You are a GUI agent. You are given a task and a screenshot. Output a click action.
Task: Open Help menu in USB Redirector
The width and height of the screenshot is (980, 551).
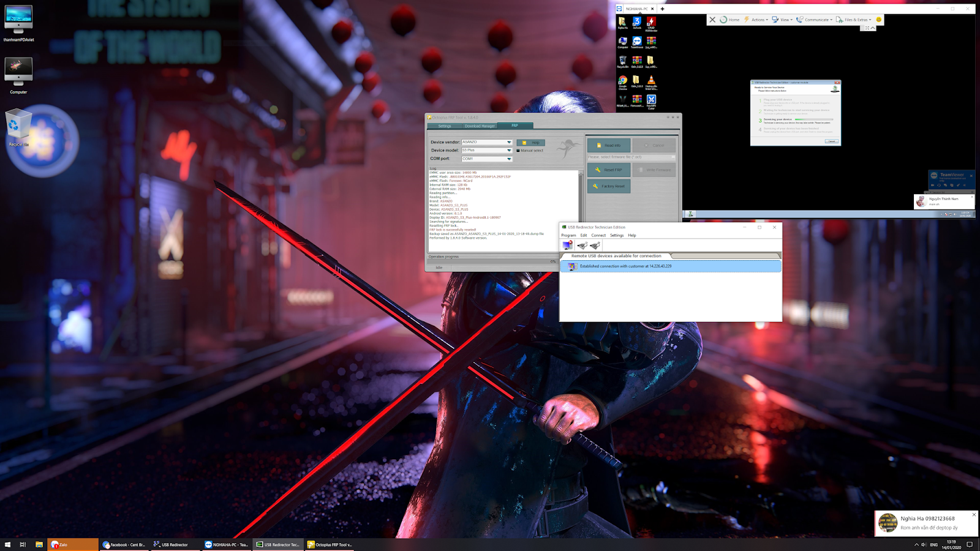click(x=632, y=235)
